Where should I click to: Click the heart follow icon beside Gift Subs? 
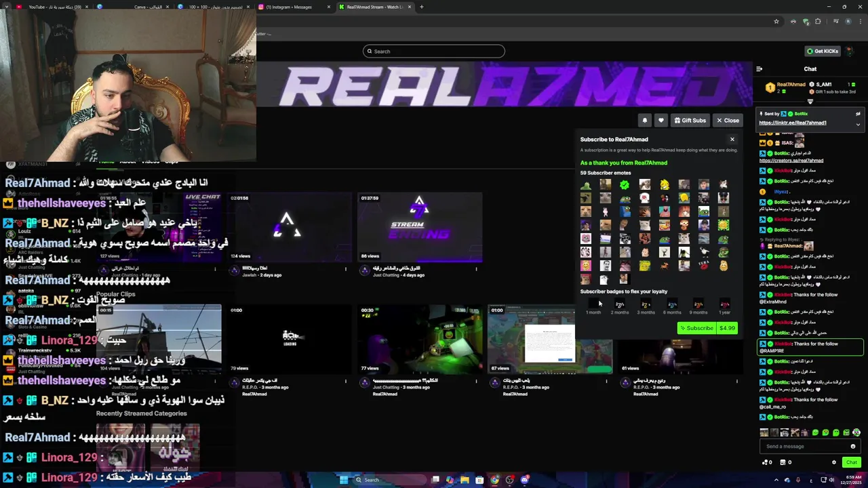(x=661, y=121)
